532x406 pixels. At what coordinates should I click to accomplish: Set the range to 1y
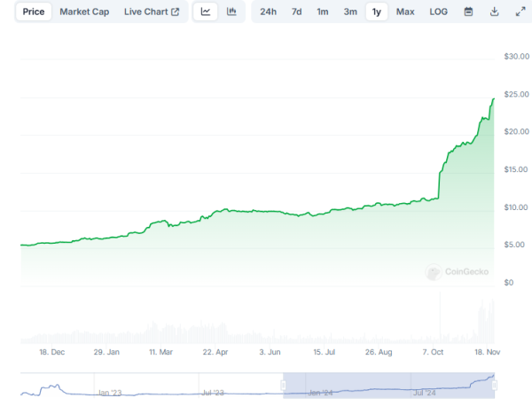377,12
